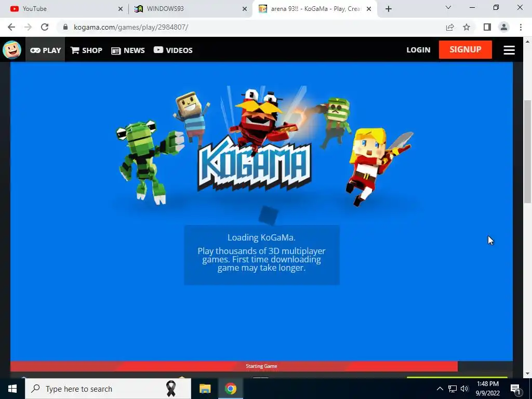Open the VIDEOS section
The image size is (532, 399).
[x=173, y=50]
